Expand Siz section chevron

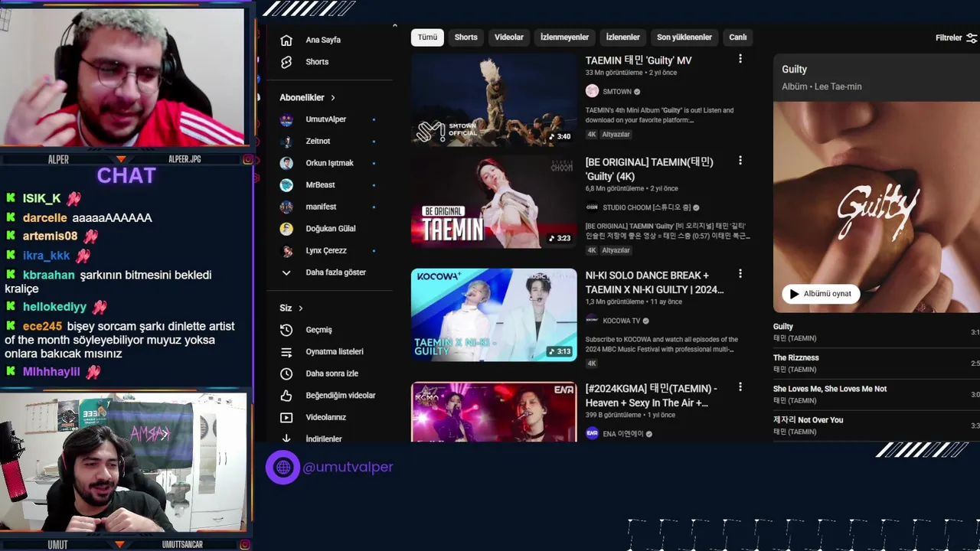(301, 308)
